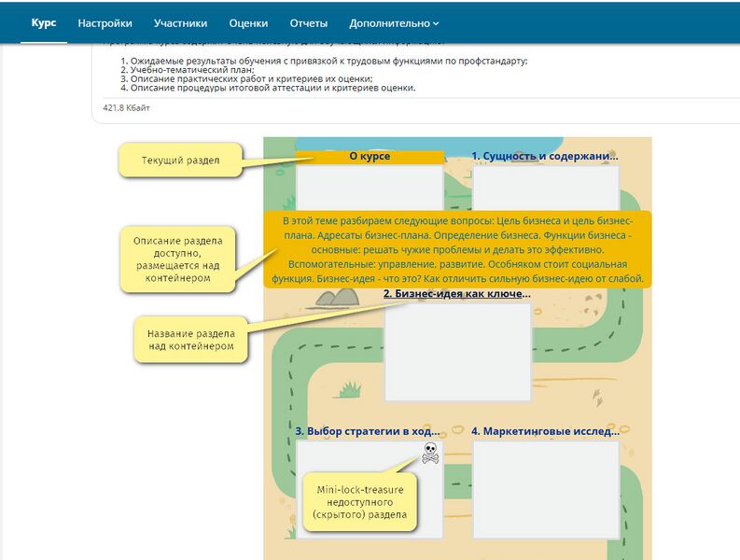Open the Курс tab
The width and height of the screenshot is (740, 560).
point(44,23)
